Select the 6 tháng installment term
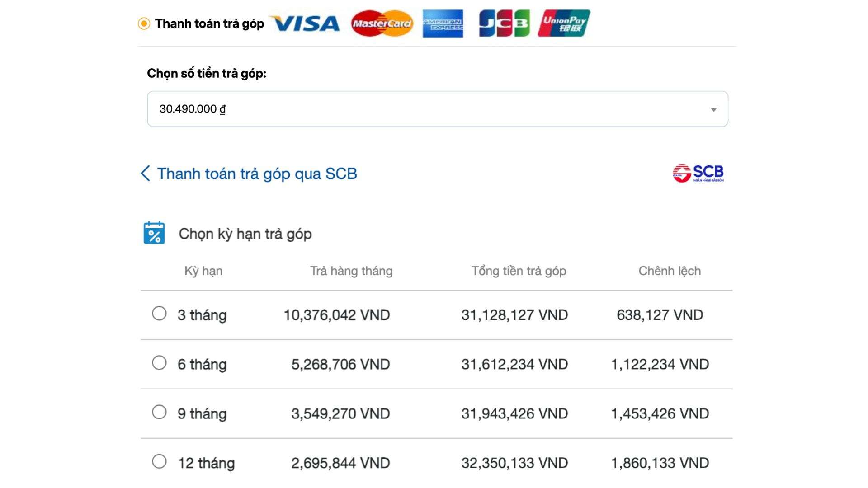The height and width of the screenshot is (488, 868). tap(159, 362)
